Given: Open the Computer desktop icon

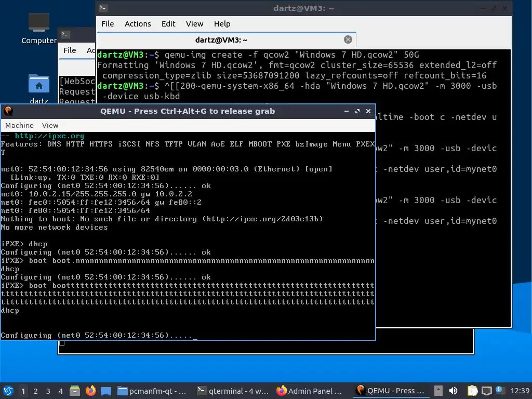Looking at the screenshot, I should [38, 29].
